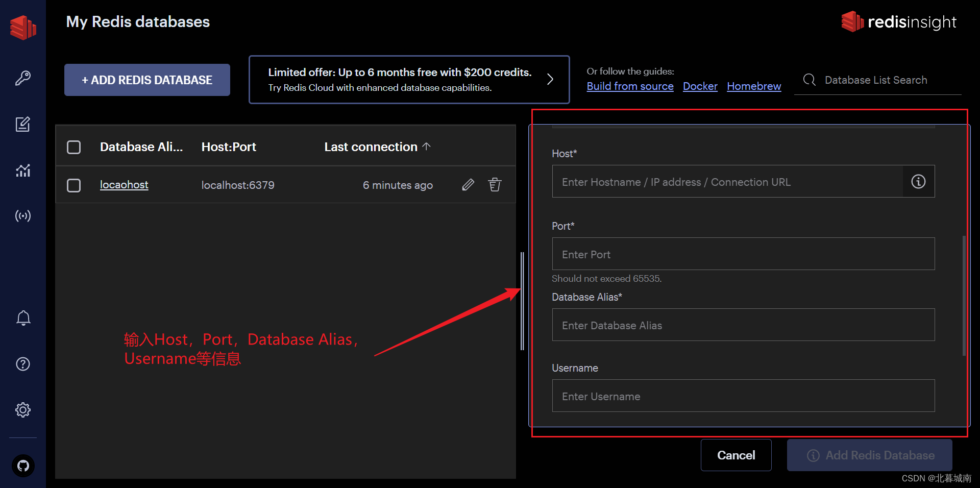Click the Redis logo in the sidebar
The height and width of the screenshot is (488, 980).
click(23, 27)
